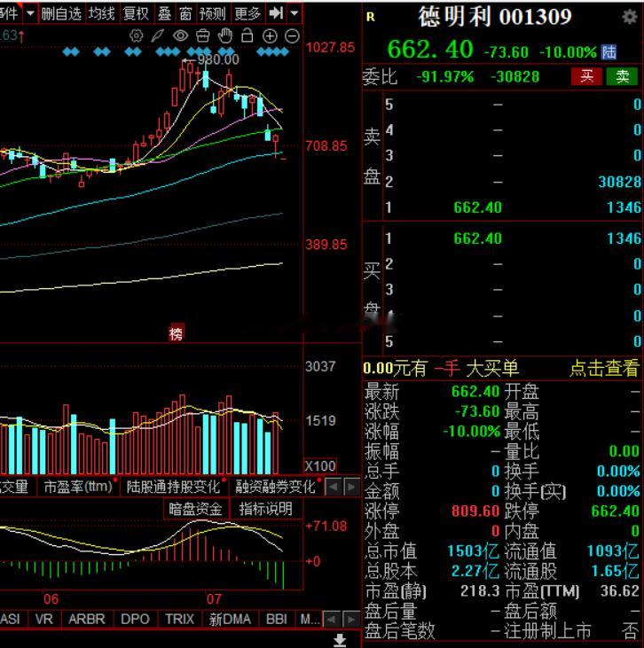Click the 陆 badge next to -10.00%
644x648 pixels.
609,52
